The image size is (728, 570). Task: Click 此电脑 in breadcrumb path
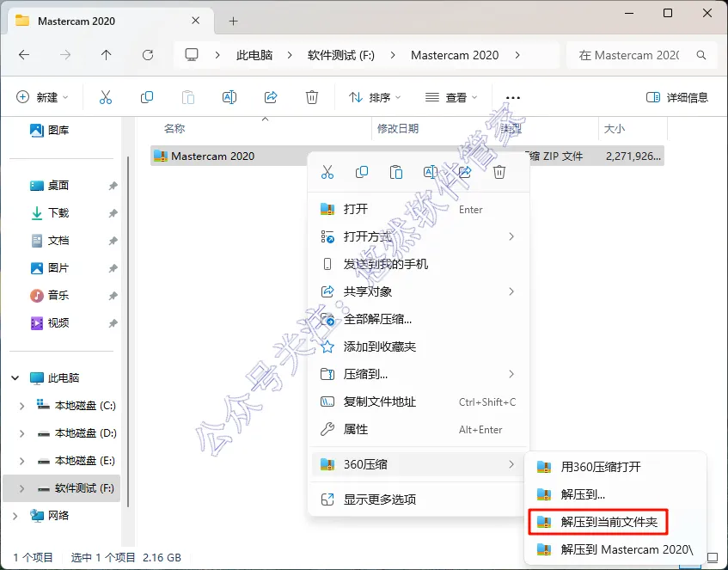coord(254,55)
